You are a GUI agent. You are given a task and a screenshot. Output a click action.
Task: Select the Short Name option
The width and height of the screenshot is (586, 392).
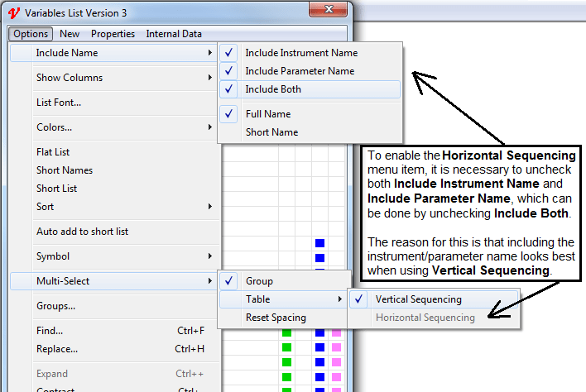click(310, 132)
